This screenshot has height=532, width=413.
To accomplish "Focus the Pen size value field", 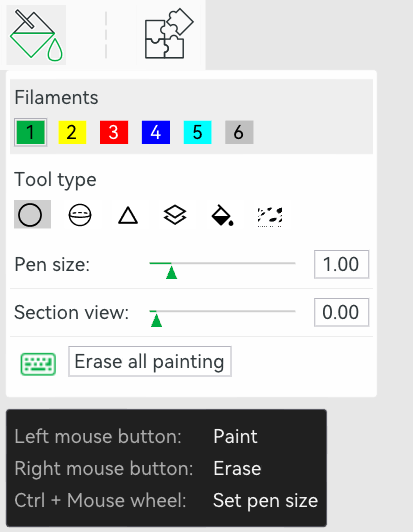I will [x=341, y=264].
